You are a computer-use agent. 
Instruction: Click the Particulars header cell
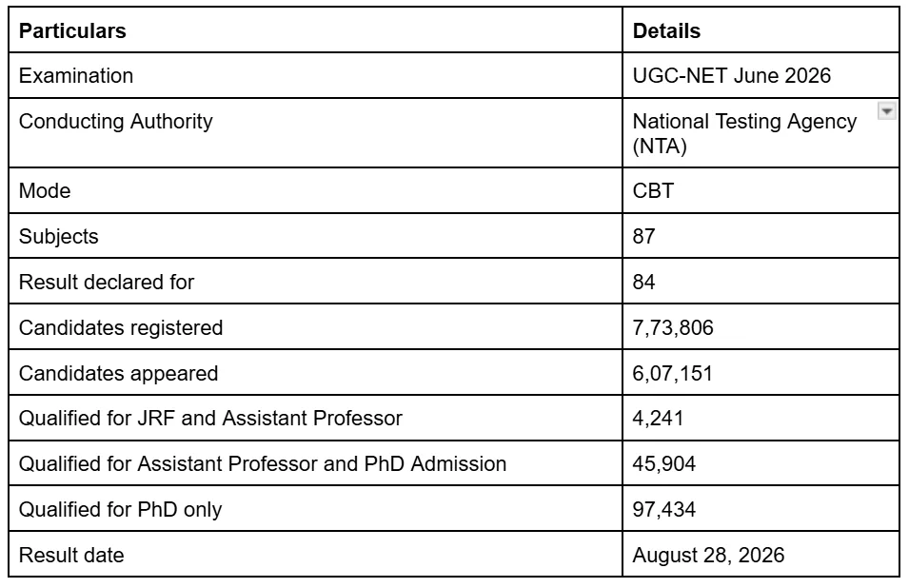(315, 30)
